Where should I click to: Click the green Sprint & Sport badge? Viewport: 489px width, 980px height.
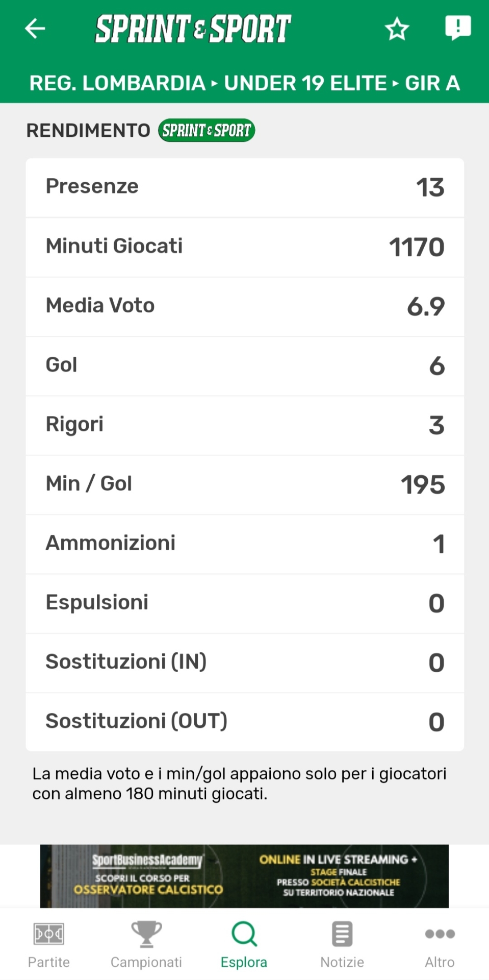click(207, 130)
